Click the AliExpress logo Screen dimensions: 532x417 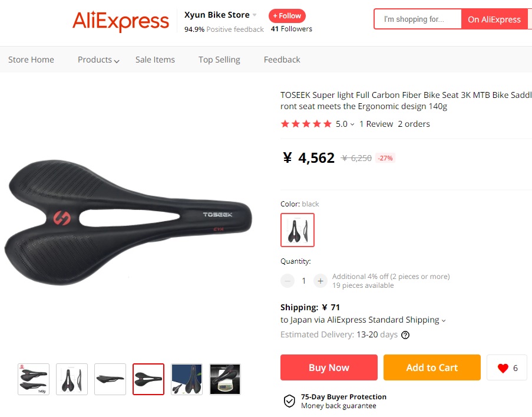click(x=120, y=21)
